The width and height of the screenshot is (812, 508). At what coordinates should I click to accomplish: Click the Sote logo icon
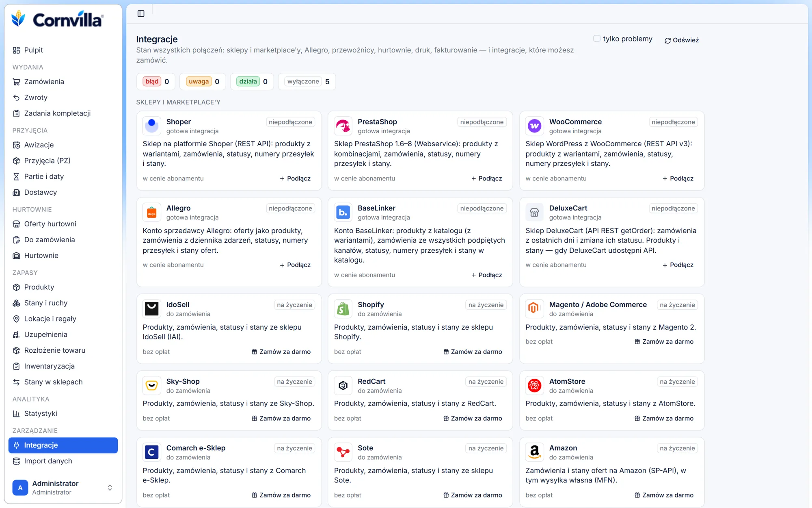[x=343, y=452]
